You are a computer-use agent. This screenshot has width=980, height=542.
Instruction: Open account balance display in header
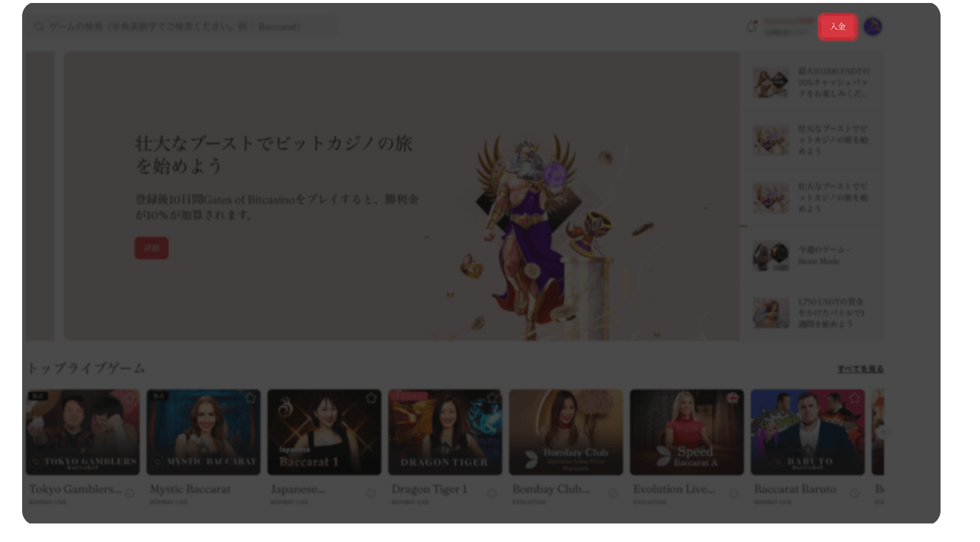pyautogui.click(x=788, y=27)
